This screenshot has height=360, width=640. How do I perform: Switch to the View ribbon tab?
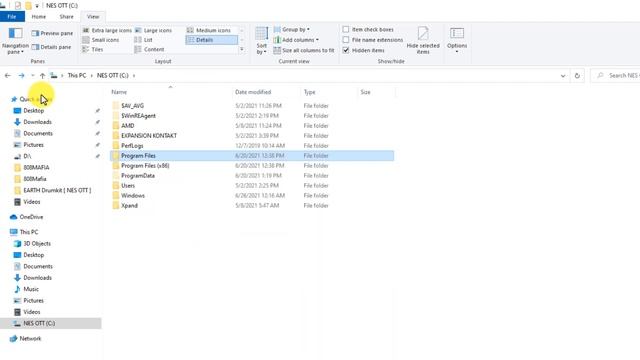pyautogui.click(x=93, y=17)
